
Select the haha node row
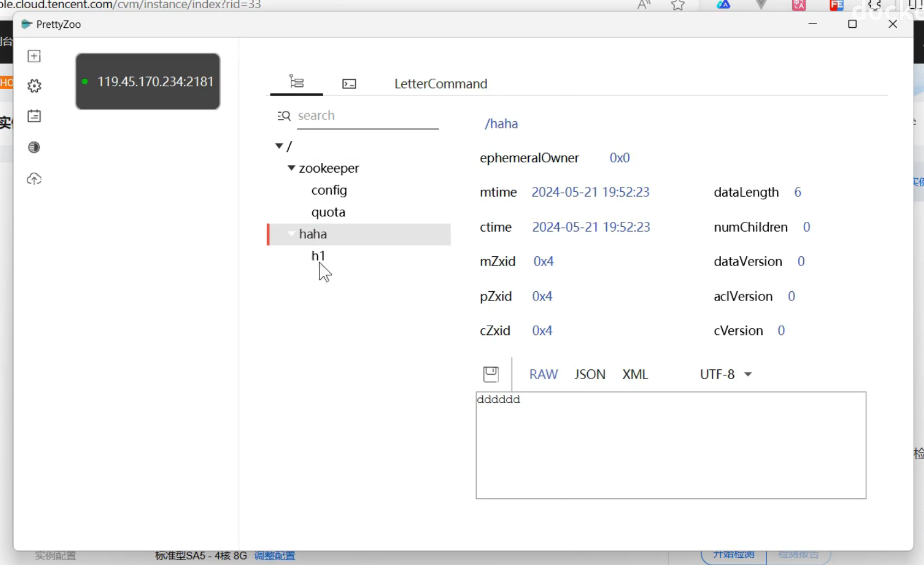359,234
